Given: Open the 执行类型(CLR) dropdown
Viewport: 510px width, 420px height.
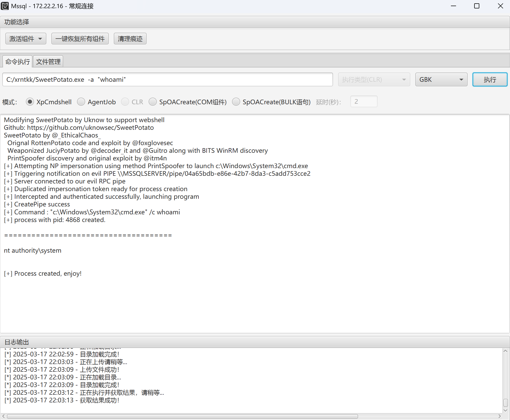Looking at the screenshot, I should coord(374,79).
